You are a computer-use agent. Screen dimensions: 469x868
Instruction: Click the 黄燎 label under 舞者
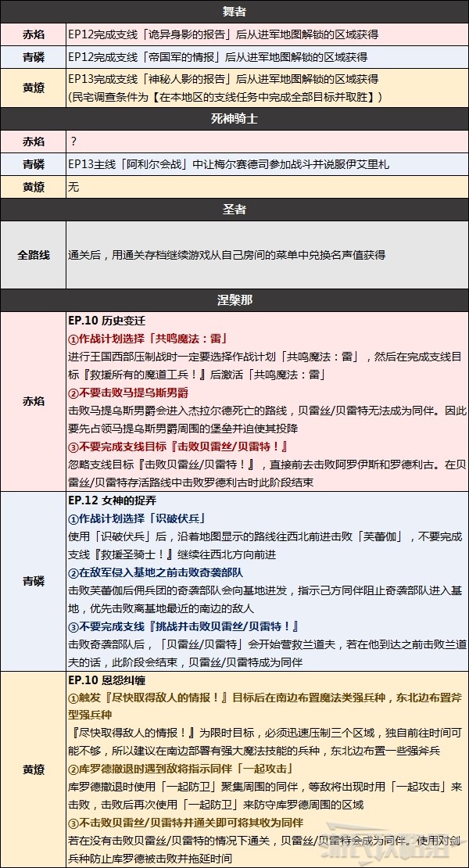pyautogui.click(x=33, y=88)
